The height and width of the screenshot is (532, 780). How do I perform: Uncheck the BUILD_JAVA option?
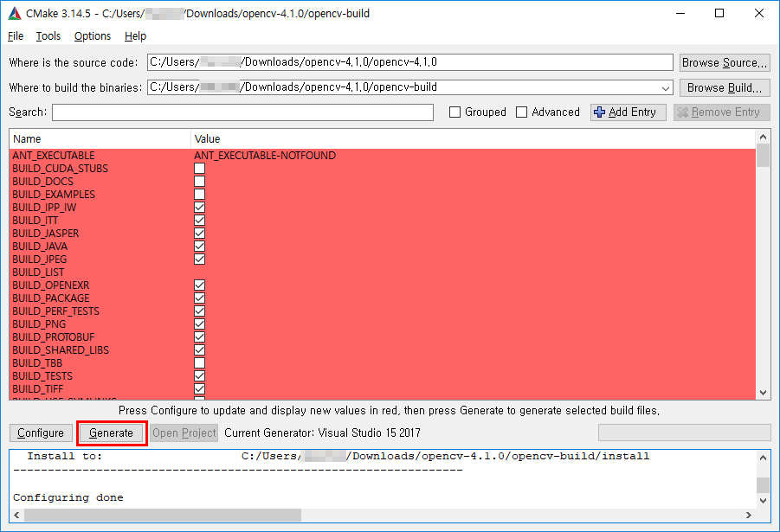tap(199, 247)
